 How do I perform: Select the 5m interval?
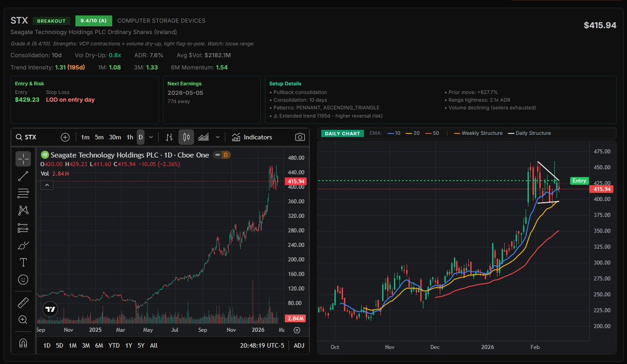pos(99,137)
